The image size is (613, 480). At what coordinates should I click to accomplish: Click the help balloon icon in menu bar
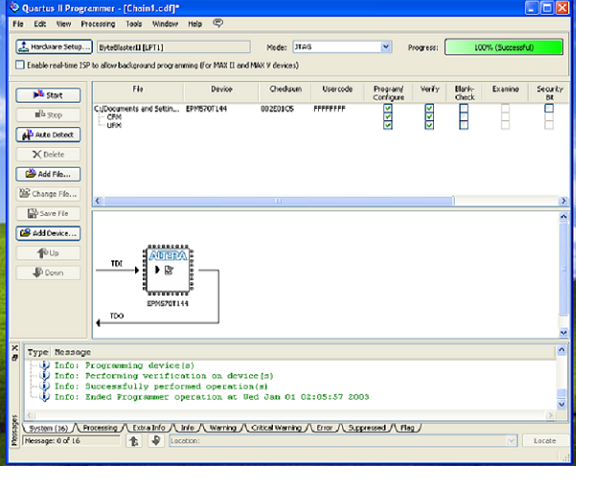coord(218,23)
